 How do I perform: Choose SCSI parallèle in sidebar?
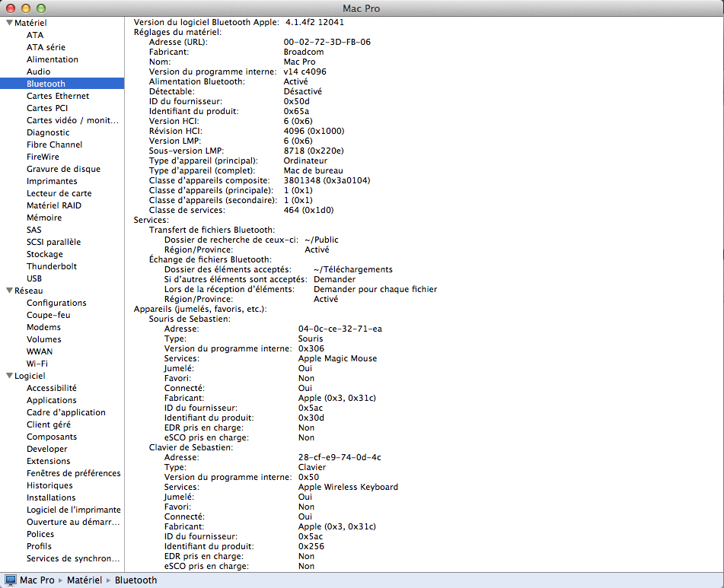pos(53,242)
